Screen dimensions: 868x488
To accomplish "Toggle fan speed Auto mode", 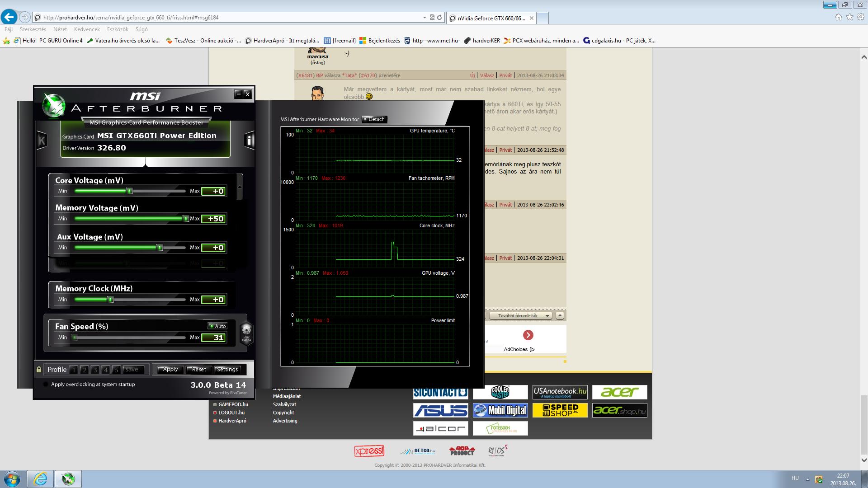I will pos(217,326).
